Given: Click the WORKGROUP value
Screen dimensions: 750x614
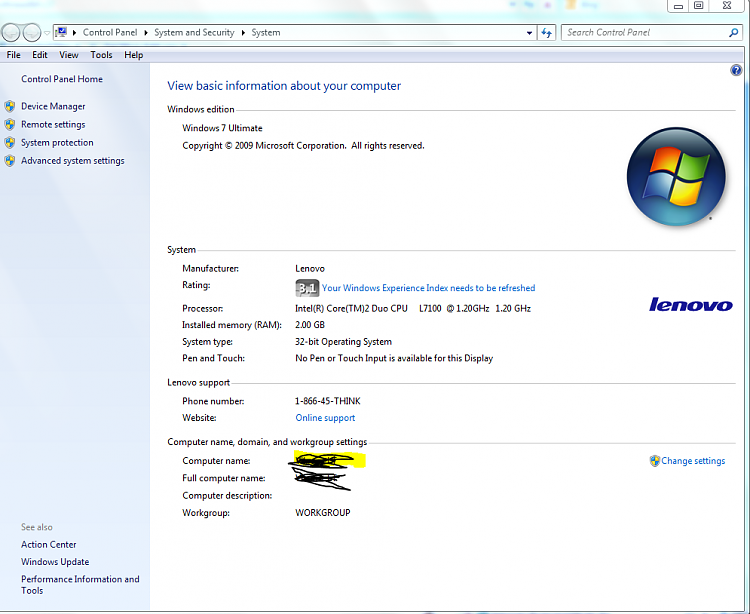Looking at the screenshot, I should (323, 513).
